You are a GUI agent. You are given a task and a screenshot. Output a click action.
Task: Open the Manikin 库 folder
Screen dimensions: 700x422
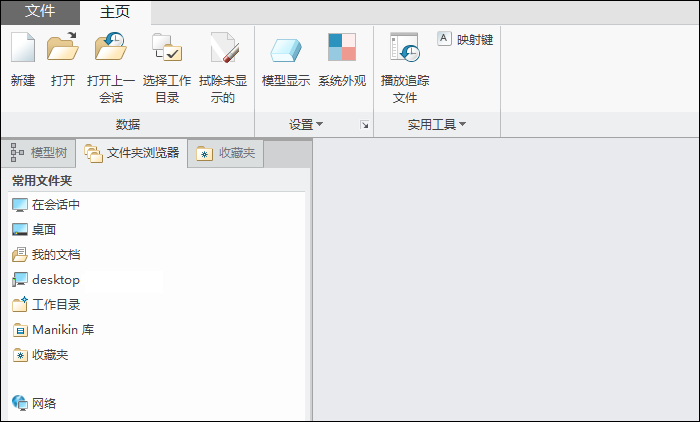coord(53,330)
